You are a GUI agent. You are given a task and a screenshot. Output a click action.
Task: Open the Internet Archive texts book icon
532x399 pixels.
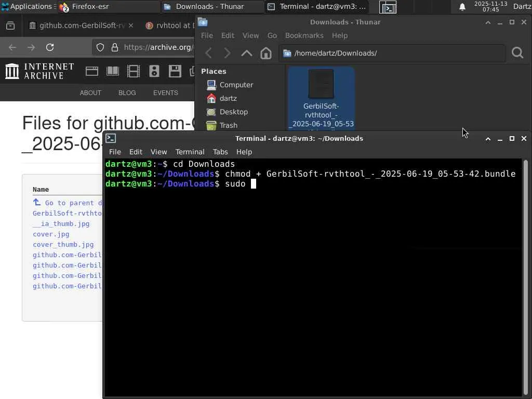click(x=113, y=71)
